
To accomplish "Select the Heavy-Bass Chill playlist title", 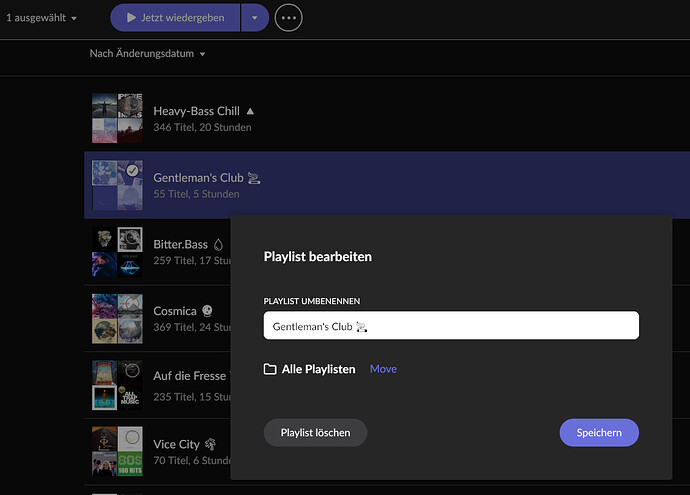I will [x=196, y=111].
